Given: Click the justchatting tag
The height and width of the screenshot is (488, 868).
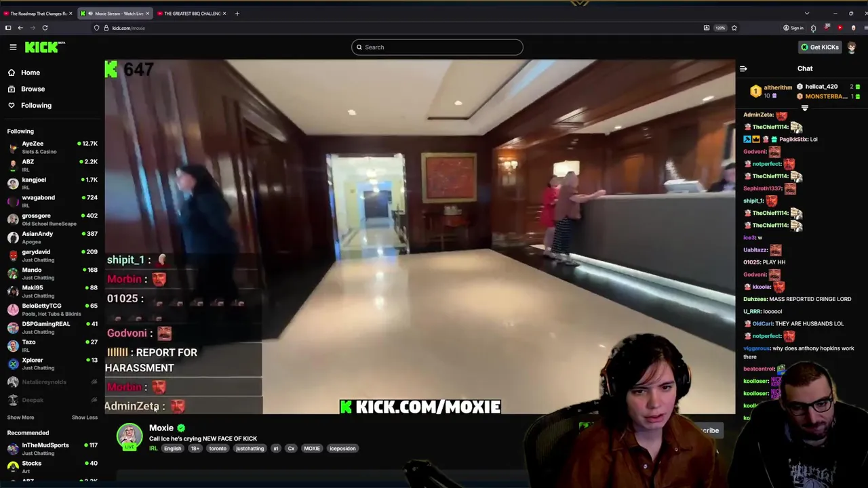Looking at the screenshot, I should (250, 449).
